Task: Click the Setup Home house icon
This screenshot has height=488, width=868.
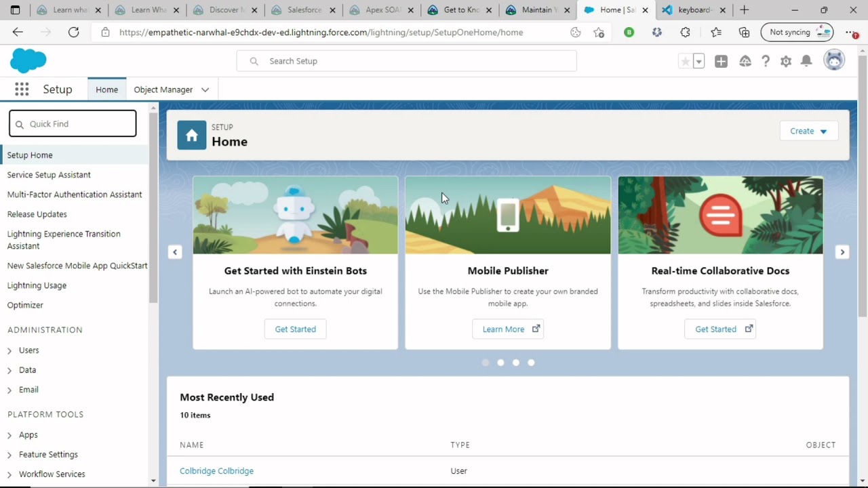Action: click(x=192, y=135)
